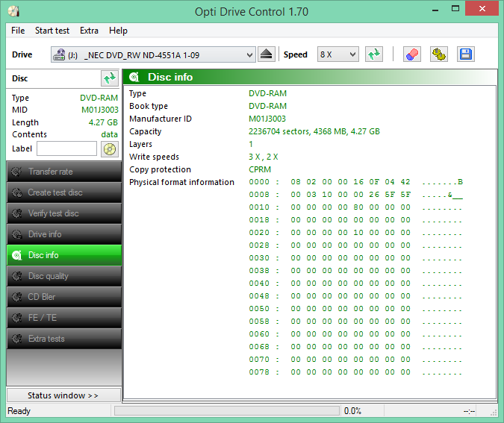Click the Ready status text
Screen dimensions: 504x423
coord(19,411)
